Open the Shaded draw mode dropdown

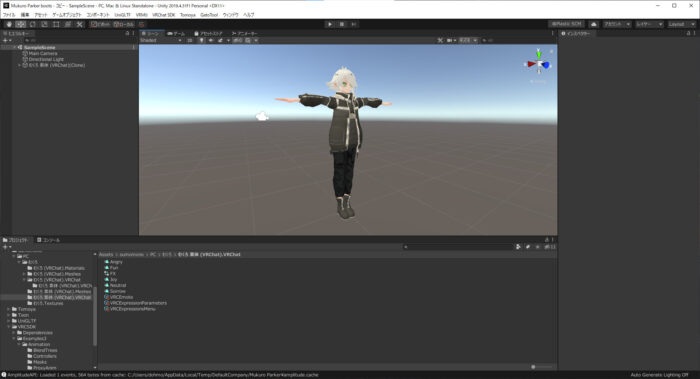click(x=161, y=40)
